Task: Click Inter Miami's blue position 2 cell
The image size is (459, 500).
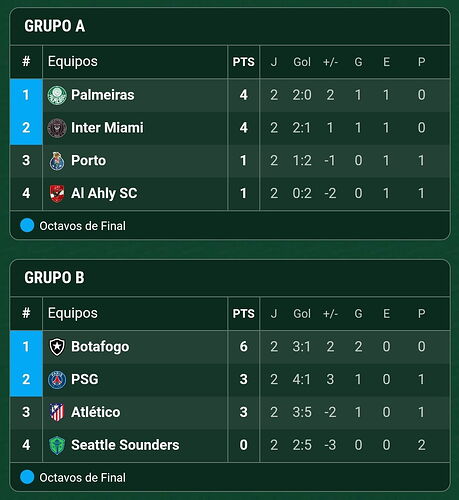Action: pos(26,128)
